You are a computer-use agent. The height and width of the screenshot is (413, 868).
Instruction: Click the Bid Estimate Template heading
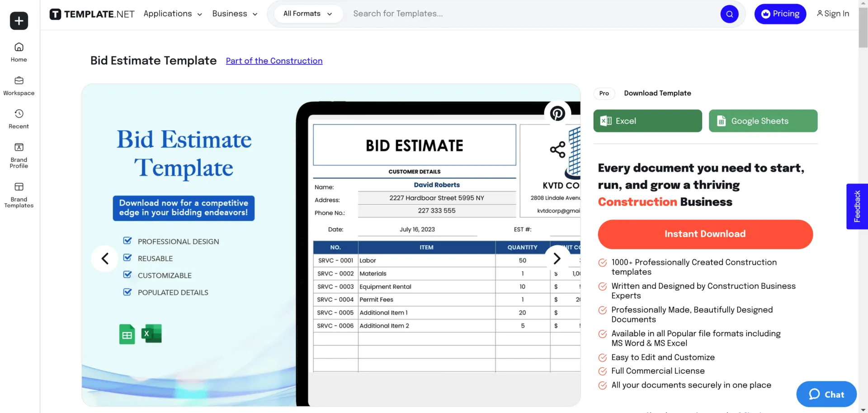153,61
